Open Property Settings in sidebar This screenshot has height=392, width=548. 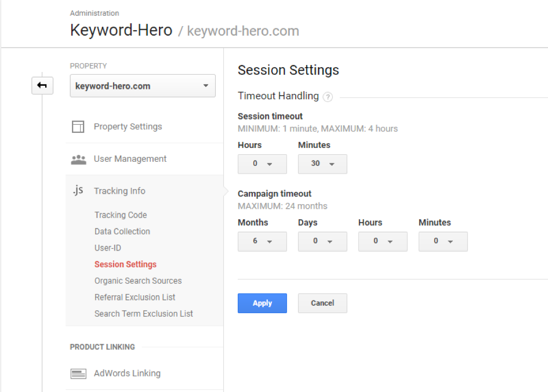click(x=128, y=126)
